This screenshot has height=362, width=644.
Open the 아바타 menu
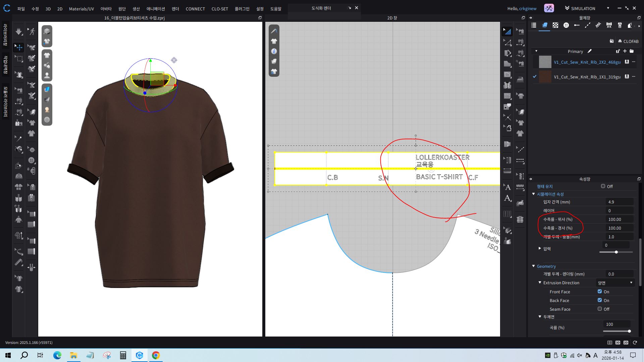pyautogui.click(x=106, y=9)
